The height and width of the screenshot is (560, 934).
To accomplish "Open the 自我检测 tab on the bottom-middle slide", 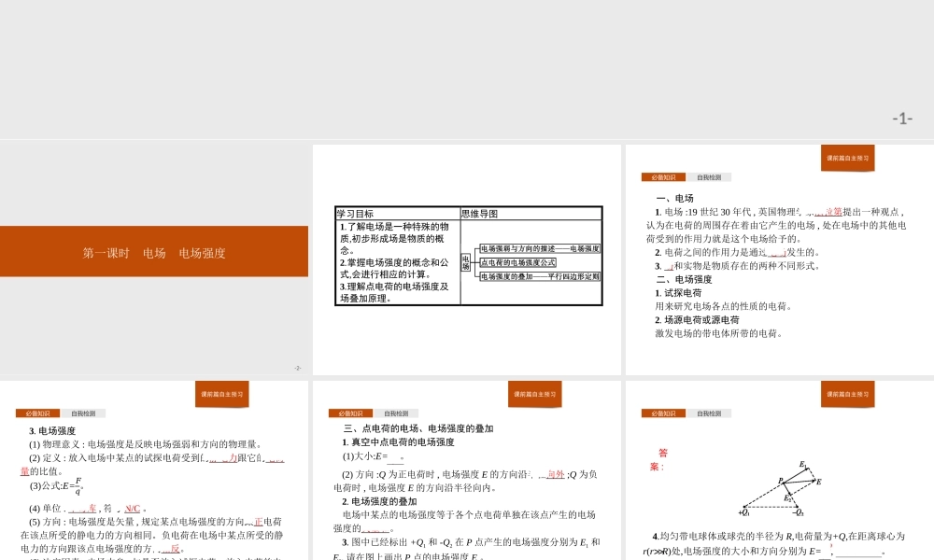I will [x=397, y=413].
